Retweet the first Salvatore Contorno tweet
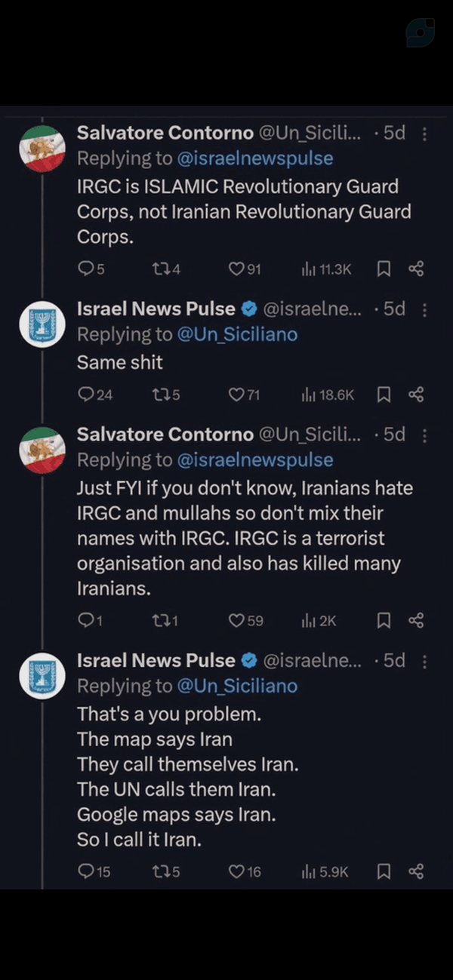The image size is (453, 980). pos(166,269)
